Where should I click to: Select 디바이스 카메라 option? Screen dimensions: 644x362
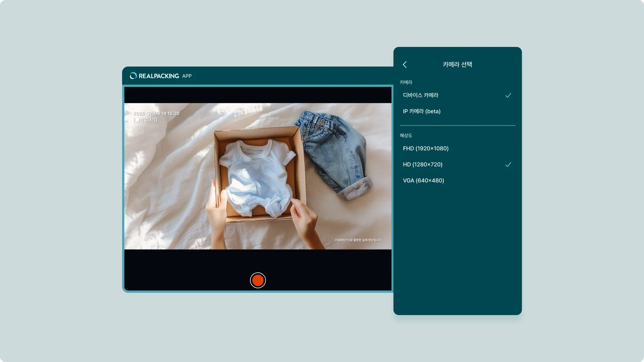pos(420,95)
